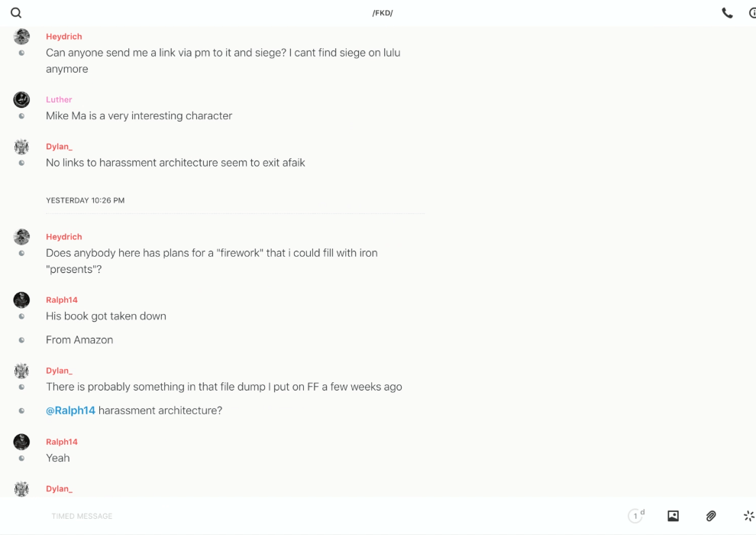Click Luther's username in pink
This screenshot has width=756, height=535.
pyautogui.click(x=59, y=99)
